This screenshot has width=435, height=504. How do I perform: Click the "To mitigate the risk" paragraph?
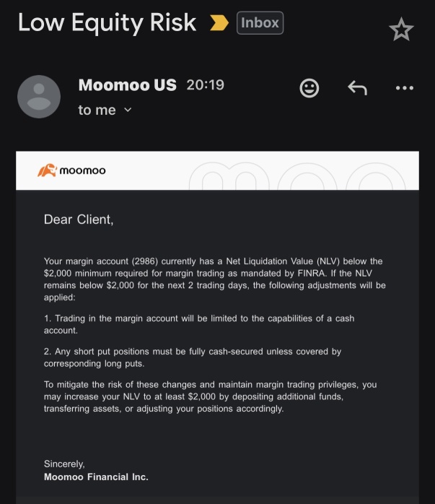click(x=210, y=396)
